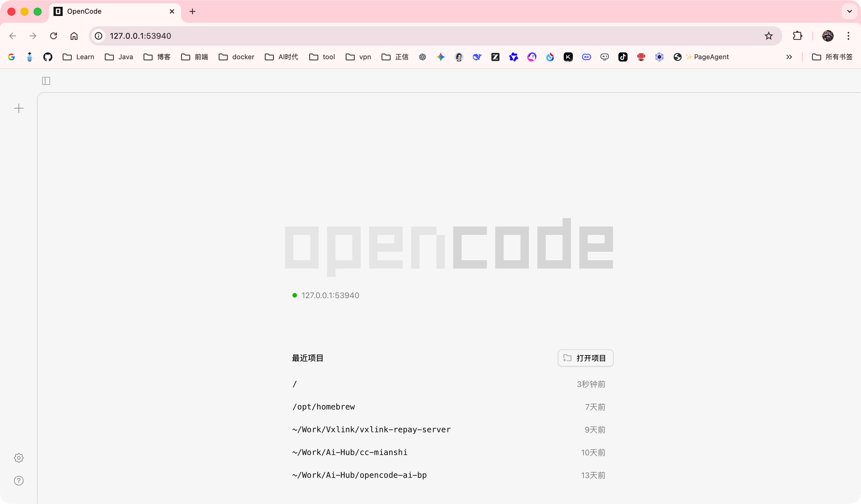Open the help question mark icon

click(19, 481)
